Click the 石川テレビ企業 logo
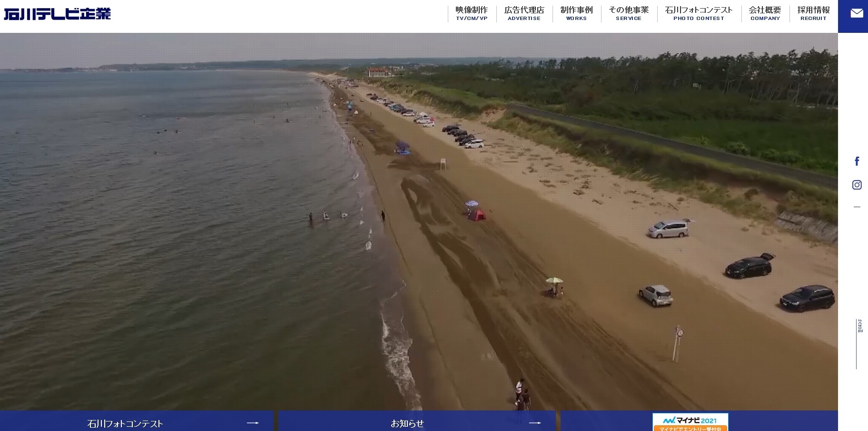 pos(57,14)
